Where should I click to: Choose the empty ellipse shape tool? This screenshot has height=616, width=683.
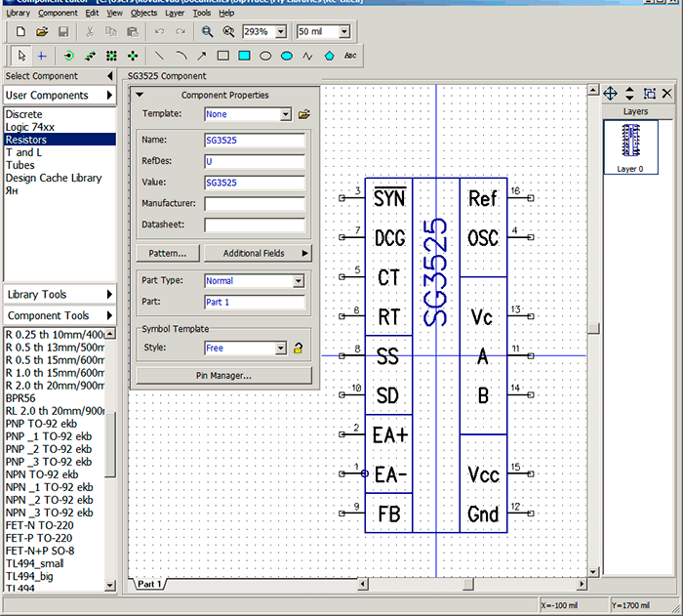pyautogui.click(x=265, y=56)
